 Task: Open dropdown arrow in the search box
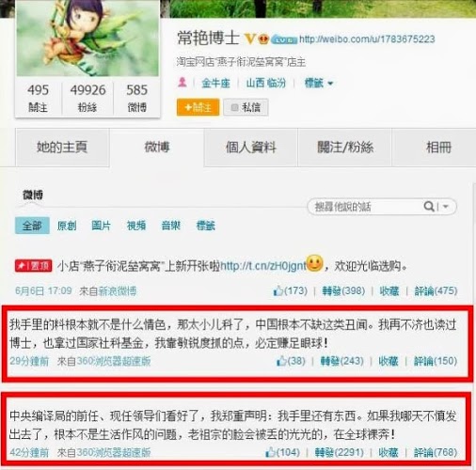click(x=445, y=207)
